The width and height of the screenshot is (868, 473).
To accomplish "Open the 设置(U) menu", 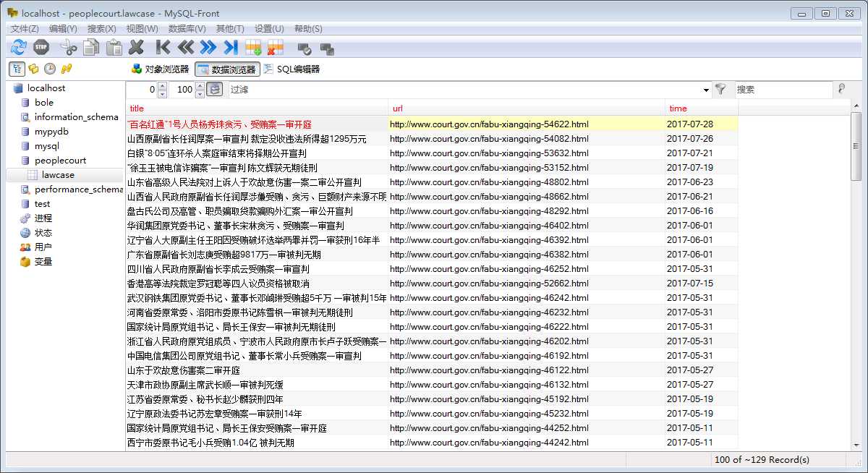I will (269, 28).
